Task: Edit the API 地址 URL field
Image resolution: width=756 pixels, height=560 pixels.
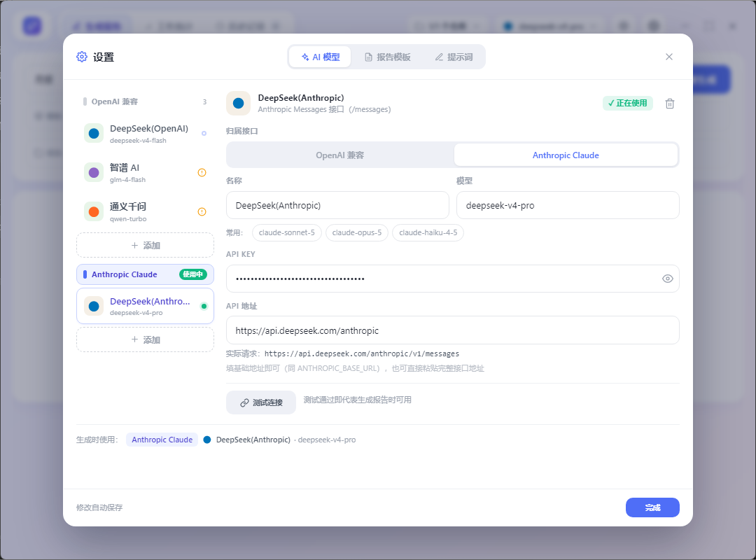Action: (x=453, y=330)
